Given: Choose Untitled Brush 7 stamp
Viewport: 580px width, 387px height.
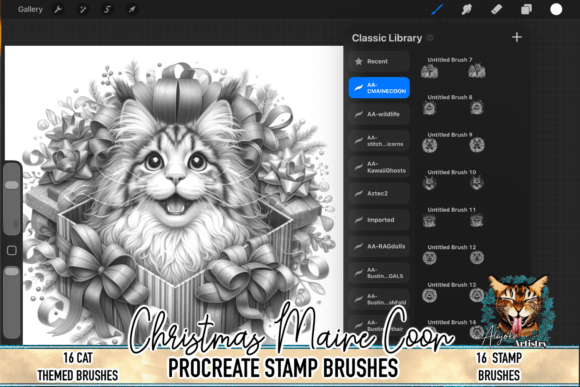Looking at the screenshot, I should point(453,67).
